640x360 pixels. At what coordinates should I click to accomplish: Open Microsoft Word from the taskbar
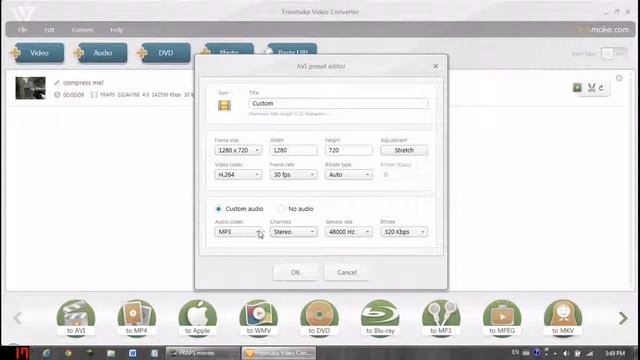(133, 353)
